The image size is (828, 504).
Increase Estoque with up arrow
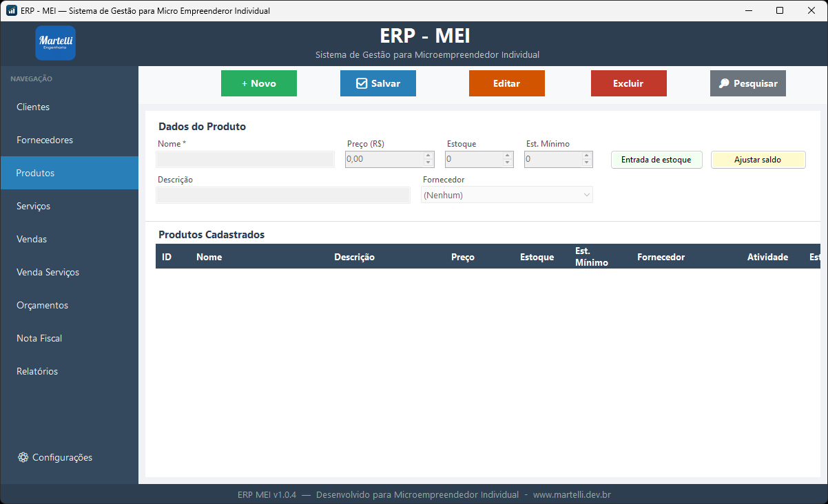point(508,156)
